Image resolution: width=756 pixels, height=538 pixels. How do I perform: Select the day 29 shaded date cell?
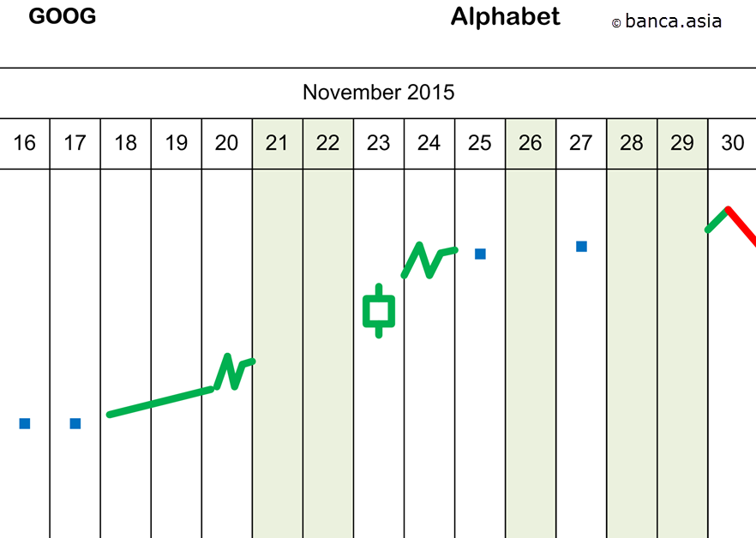click(682, 143)
